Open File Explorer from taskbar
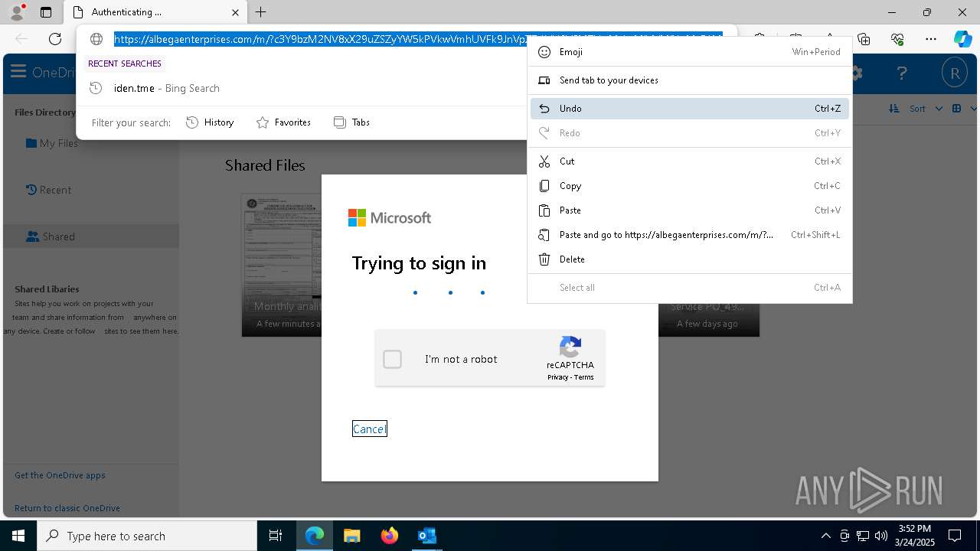This screenshot has width=980, height=551. (x=351, y=536)
